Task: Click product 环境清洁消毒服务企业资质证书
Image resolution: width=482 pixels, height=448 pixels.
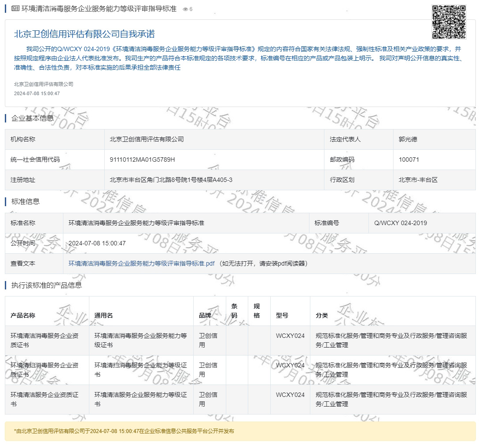Action: click(44, 341)
